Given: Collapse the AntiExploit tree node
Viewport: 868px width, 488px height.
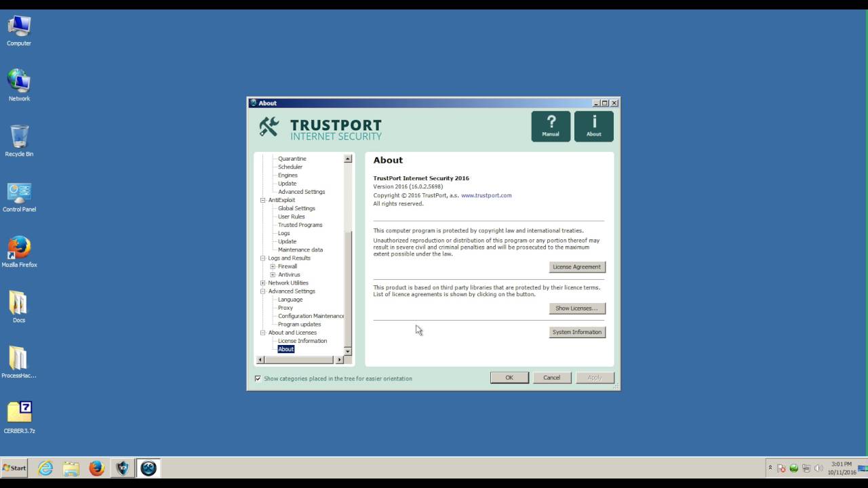Looking at the screenshot, I should (x=263, y=200).
